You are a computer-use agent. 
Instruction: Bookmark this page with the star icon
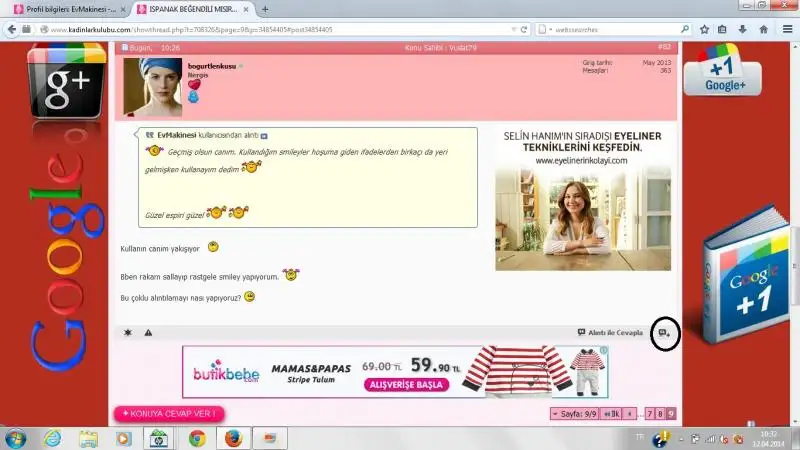coord(704,29)
